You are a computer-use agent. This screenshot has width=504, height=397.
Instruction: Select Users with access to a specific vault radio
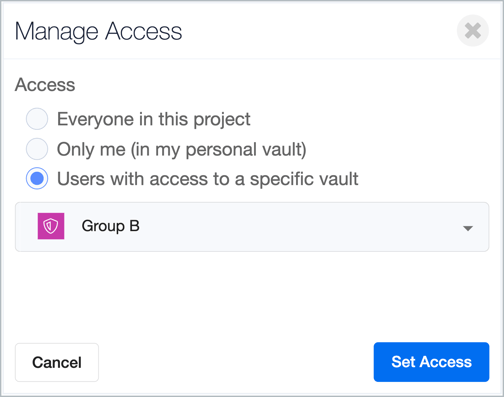pyautogui.click(x=37, y=178)
